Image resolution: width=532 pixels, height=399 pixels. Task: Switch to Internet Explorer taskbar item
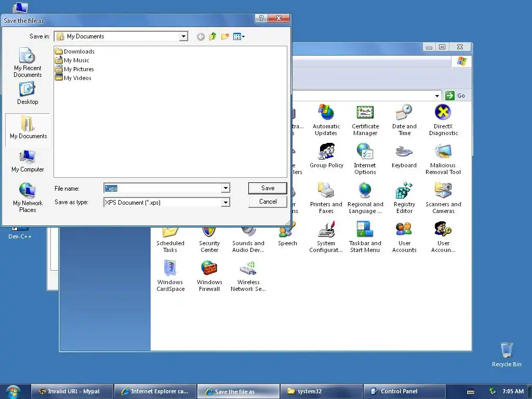[x=155, y=391]
